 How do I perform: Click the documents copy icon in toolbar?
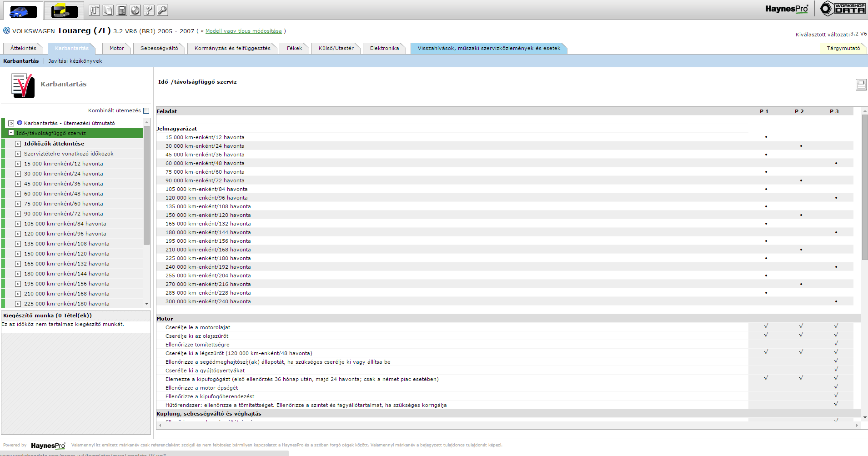coord(108,10)
